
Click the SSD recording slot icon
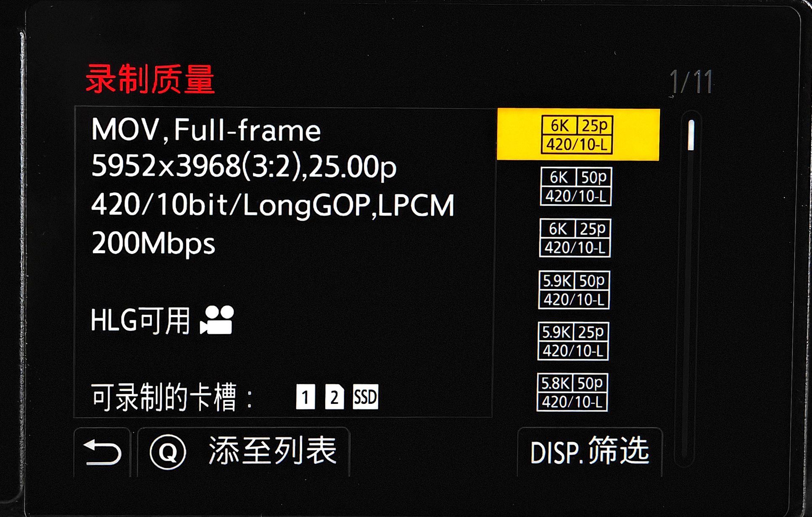pyautogui.click(x=366, y=397)
